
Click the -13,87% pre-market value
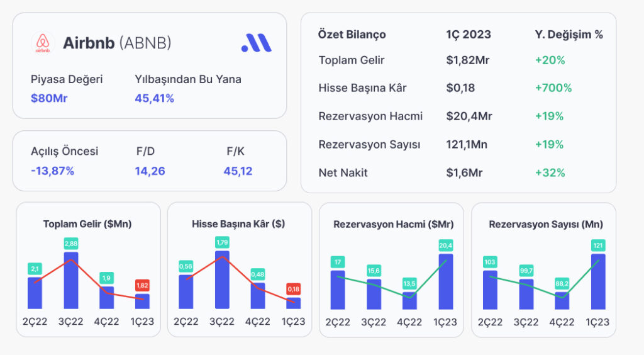(53, 171)
